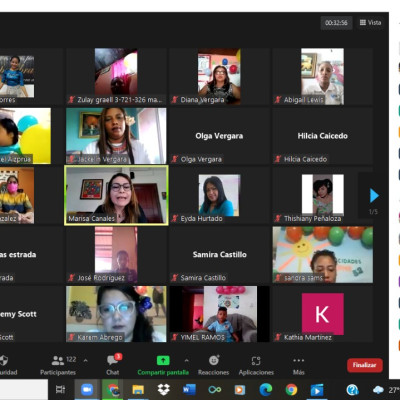Open the Vista layout menu

click(370, 23)
